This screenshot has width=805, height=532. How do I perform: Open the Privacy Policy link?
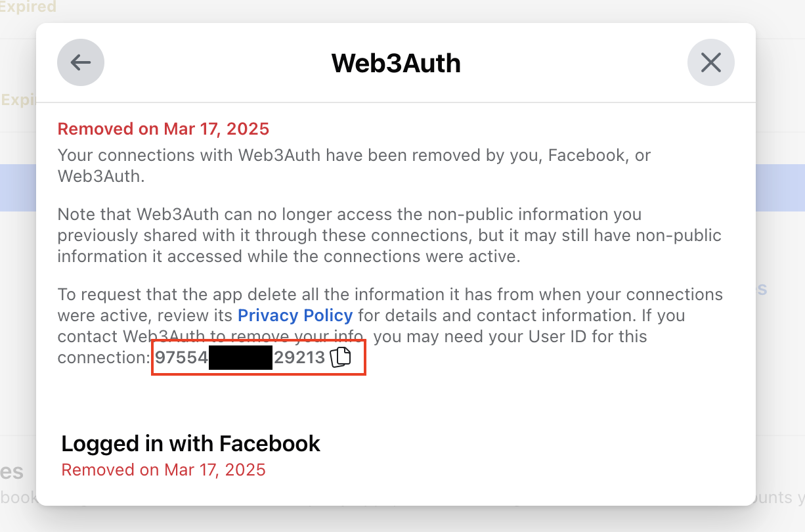click(295, 315)
